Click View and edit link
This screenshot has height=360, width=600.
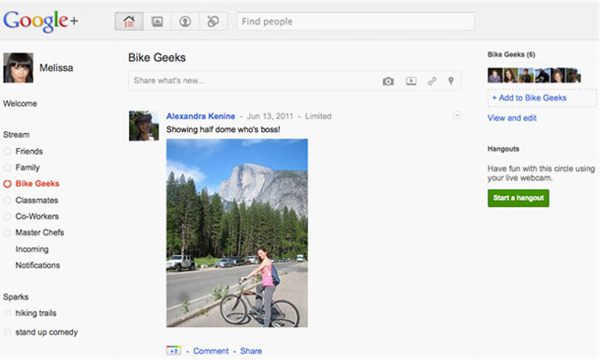512,118
